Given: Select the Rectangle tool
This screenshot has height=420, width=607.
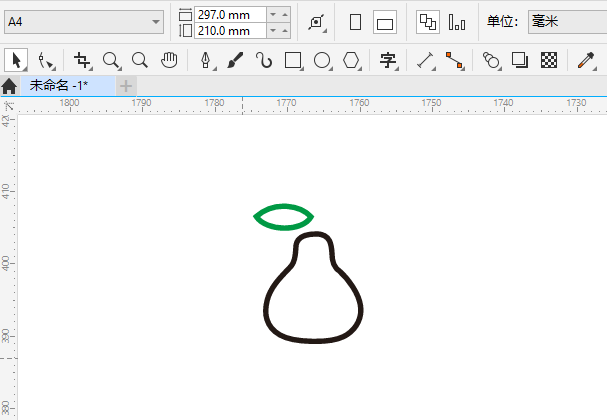Looking at the screenshot, I should click(293, 61).
